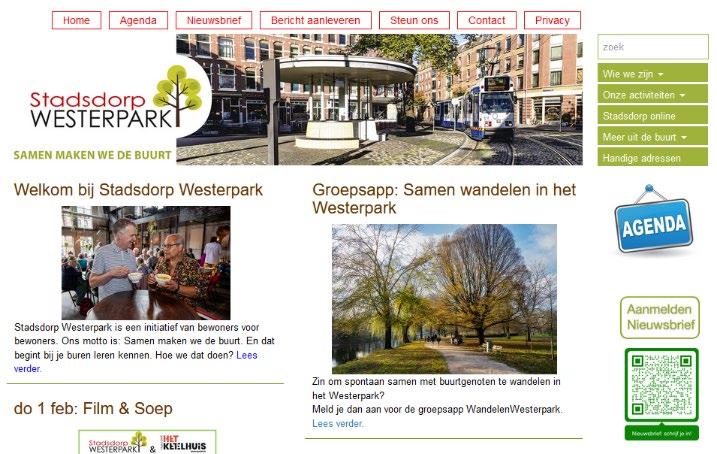Open the Contact page
The image size is (717, 454).
click(x=487, y=20)
